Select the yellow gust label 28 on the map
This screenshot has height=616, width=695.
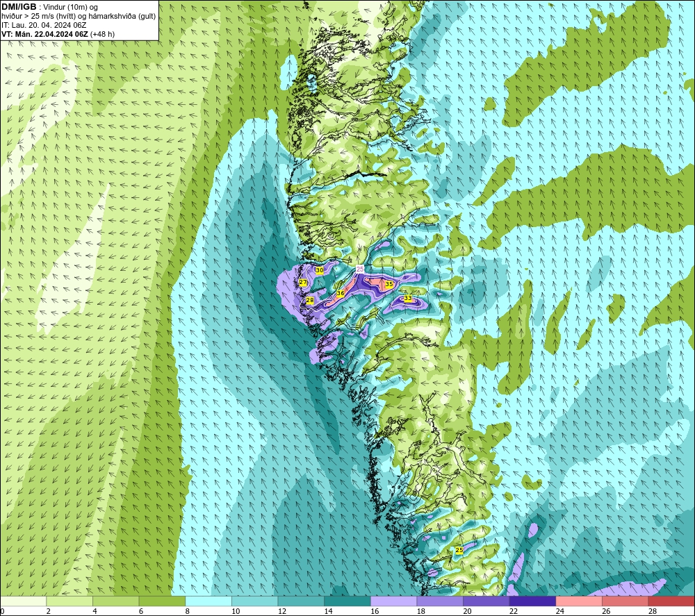[310, 300]
